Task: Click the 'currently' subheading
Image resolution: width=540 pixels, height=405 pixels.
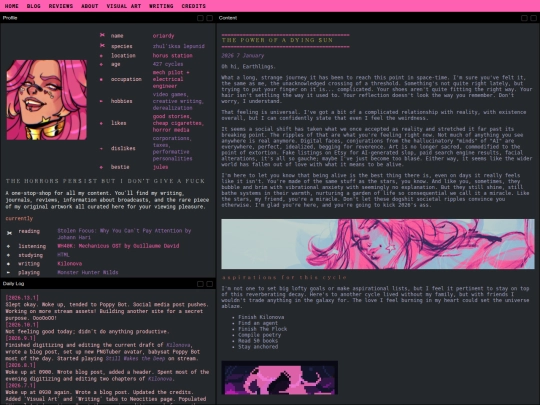Action: tap(19, 218)
